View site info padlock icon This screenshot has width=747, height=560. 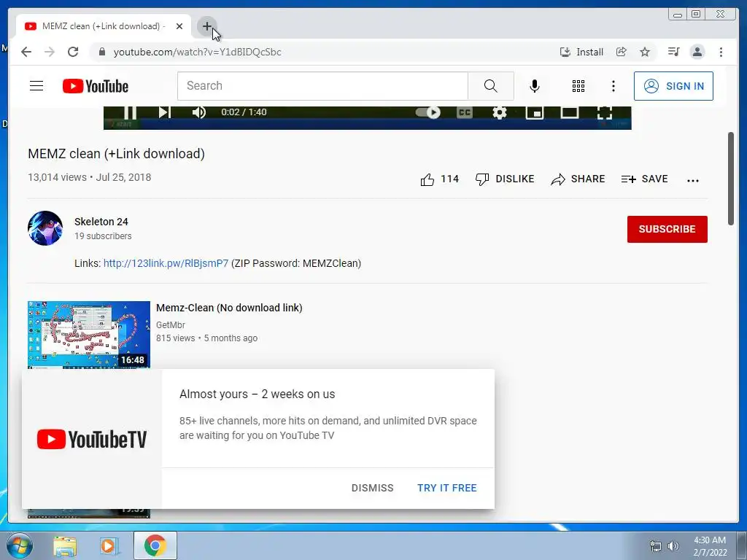pyautogui.click(x=101, y=52)
